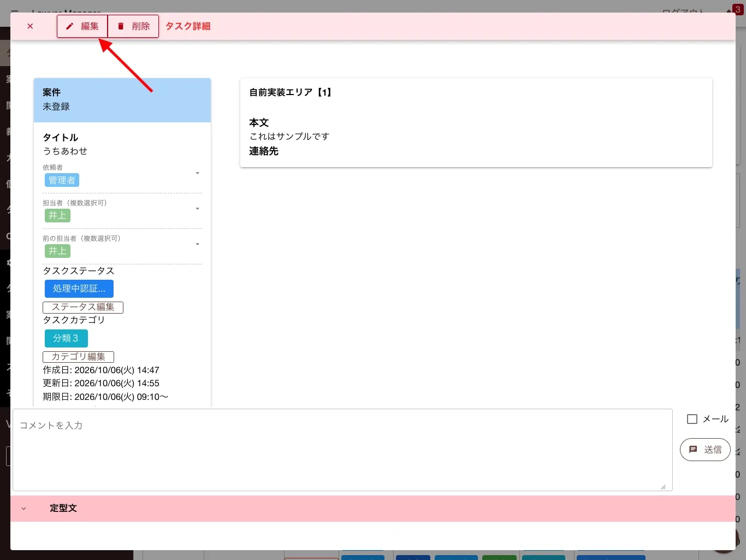
Task: Click the これはサンプルです body text
Action: tap(289, 136)
